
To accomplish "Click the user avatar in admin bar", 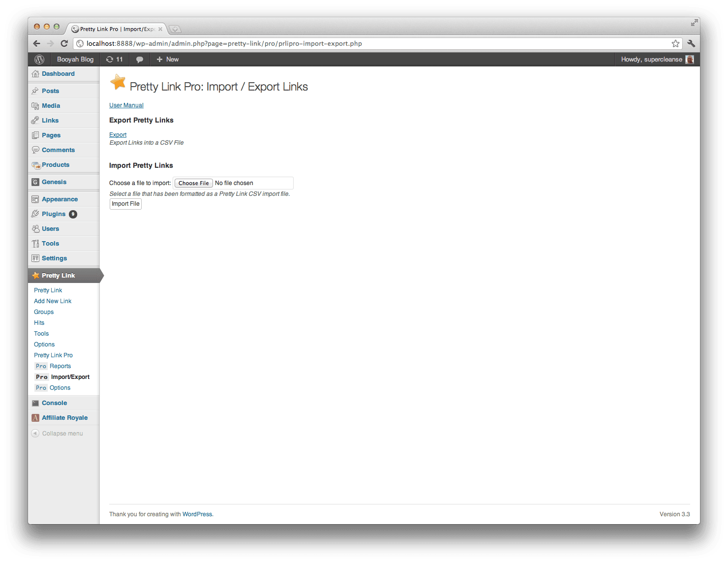I will point(690,60).
